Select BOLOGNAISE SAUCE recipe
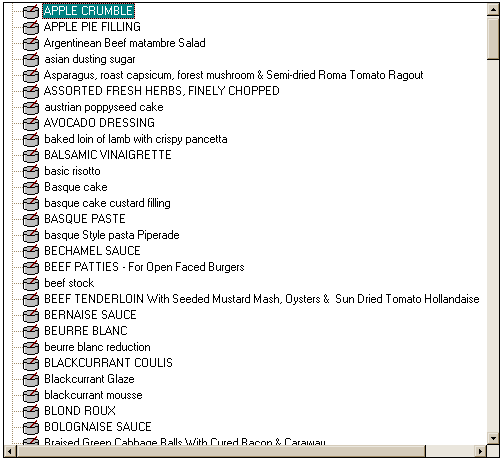Image resolution: width=503 pixels, height=460 pixels. tap(98, 427)
